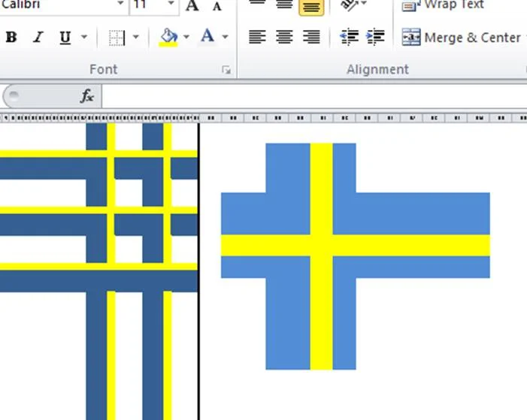
Task: Increase font size with large A
Action: [x=192, y=5]
